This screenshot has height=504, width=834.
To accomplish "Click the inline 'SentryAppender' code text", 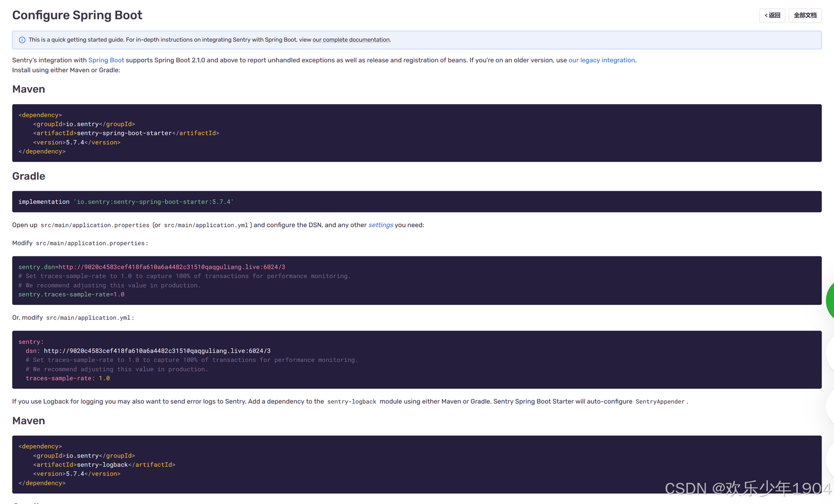I will tap(660, 402).
